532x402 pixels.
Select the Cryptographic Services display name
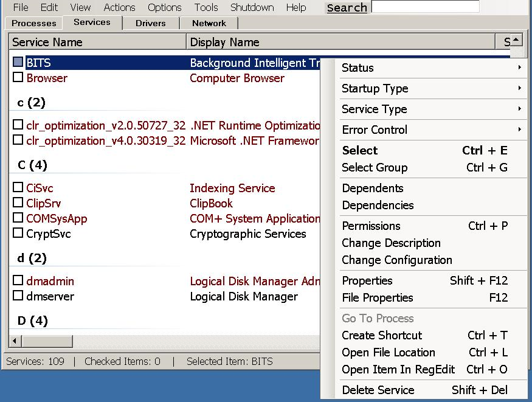click(x=248, y=234)
